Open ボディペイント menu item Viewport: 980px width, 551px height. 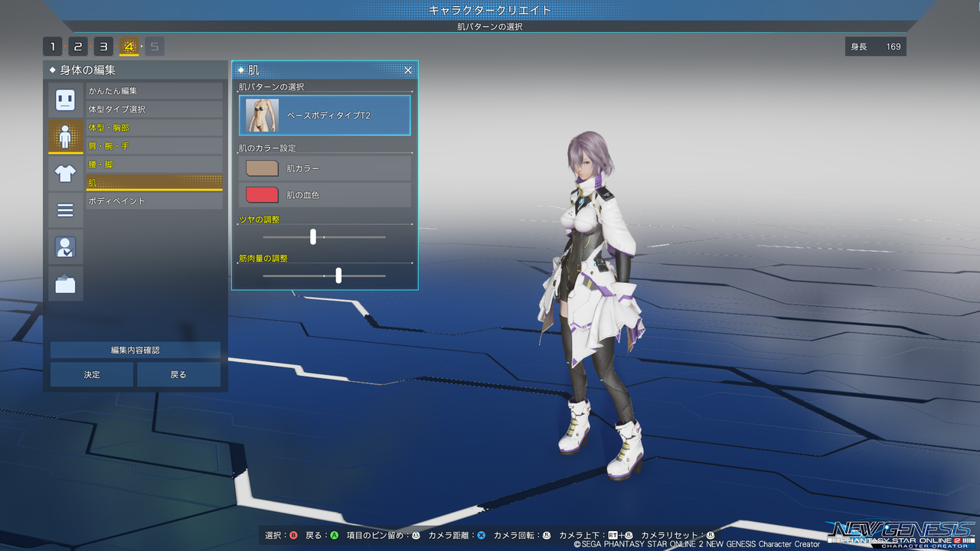click(x=154, y=201)
